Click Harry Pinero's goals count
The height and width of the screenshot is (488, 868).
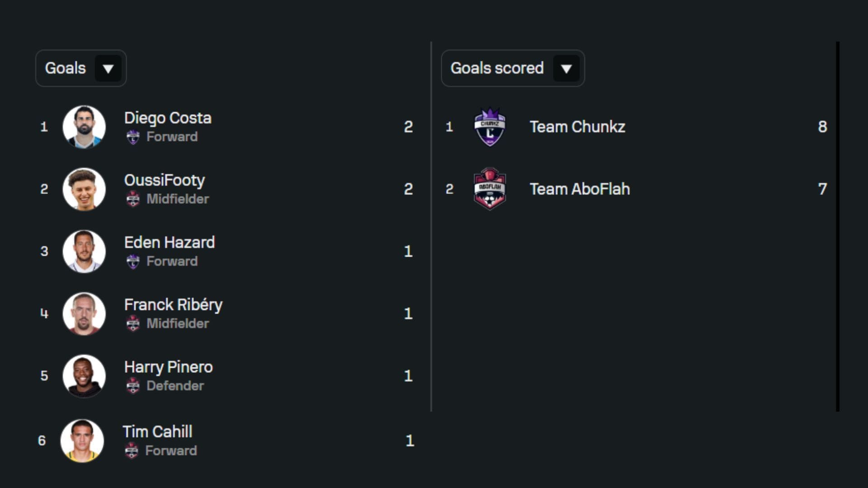point(408,376)
